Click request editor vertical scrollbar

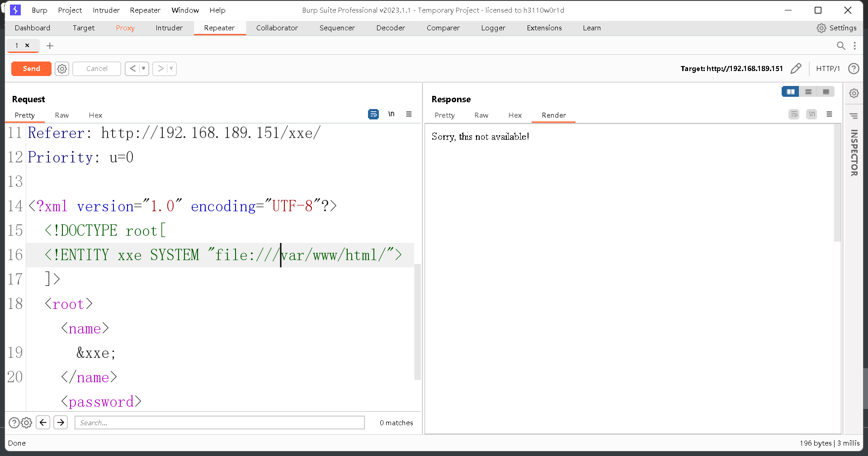pyautogui.click(x=418, y=322)
